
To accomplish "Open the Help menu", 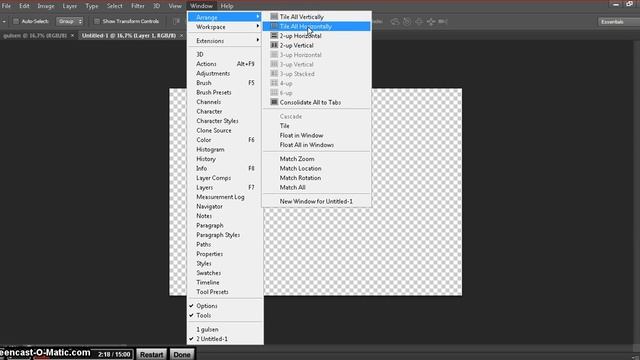I will (227, 6).
